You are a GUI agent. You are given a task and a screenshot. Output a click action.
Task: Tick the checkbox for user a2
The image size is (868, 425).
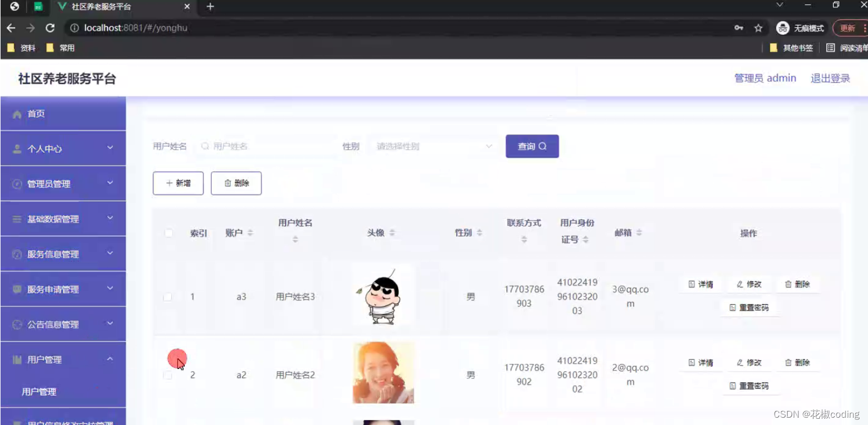167,374
